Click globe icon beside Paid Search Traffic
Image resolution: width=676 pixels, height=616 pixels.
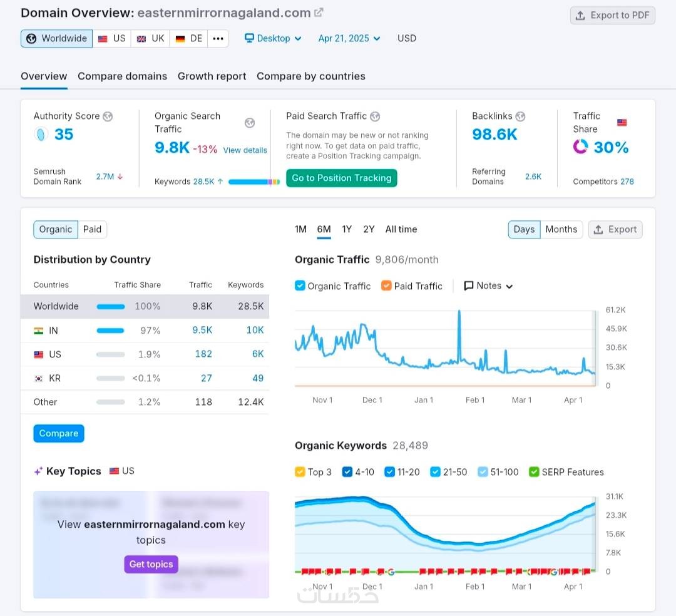point(375,116)
